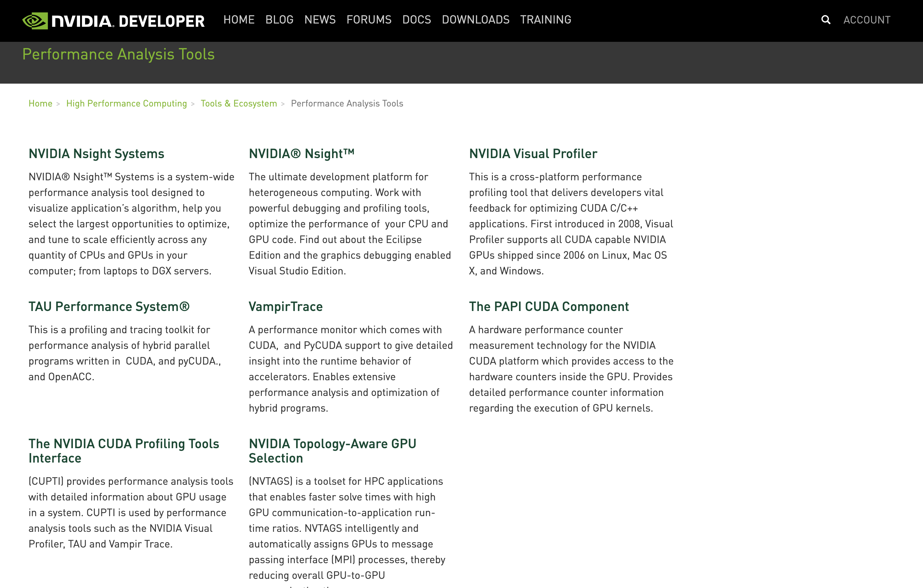Click the Home breadcrumb link
This screenshot has width=923, height=588.
point(40,104)
